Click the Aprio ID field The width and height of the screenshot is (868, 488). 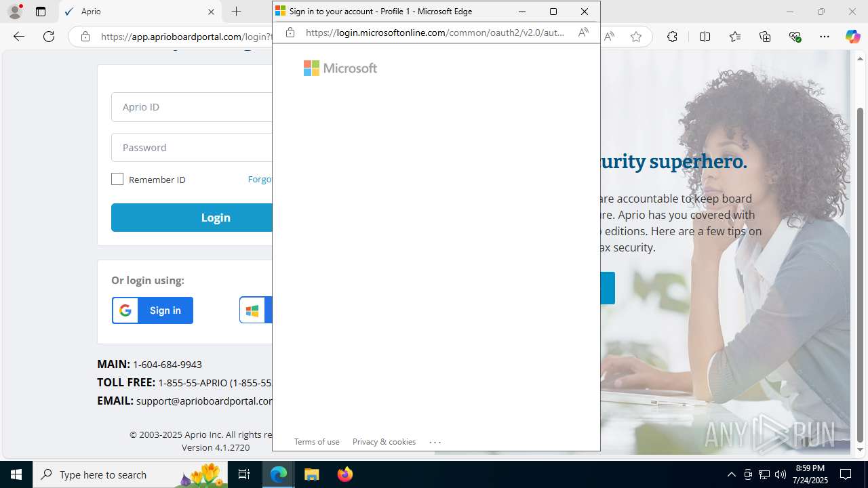coord(192,106)
